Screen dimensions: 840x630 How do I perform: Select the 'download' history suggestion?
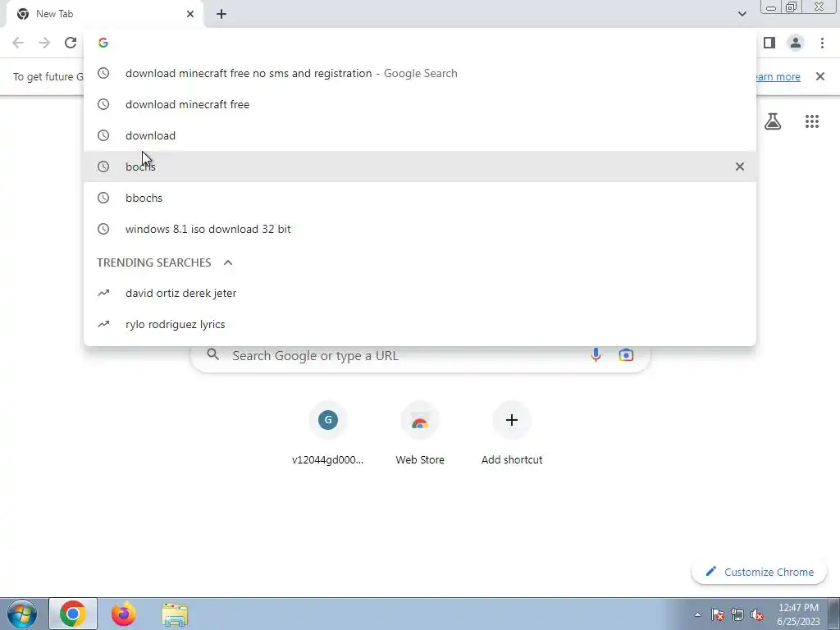(x=420, y=135)
